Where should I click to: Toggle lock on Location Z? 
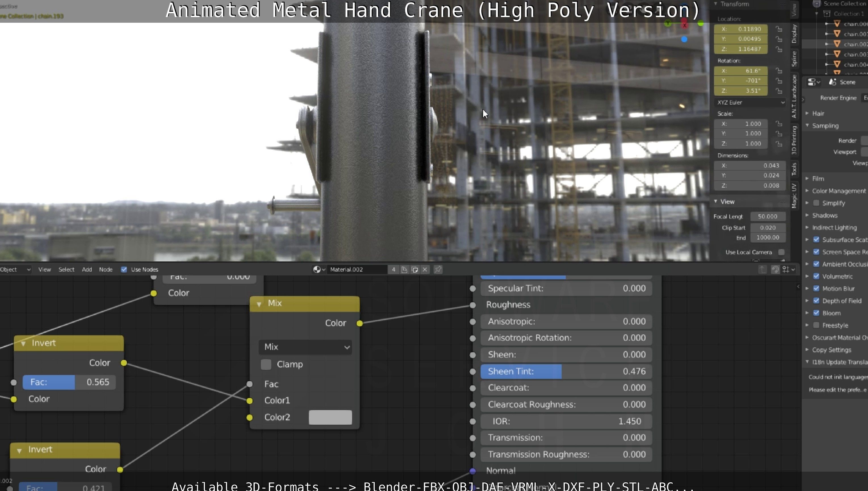[x=779, y=49]
